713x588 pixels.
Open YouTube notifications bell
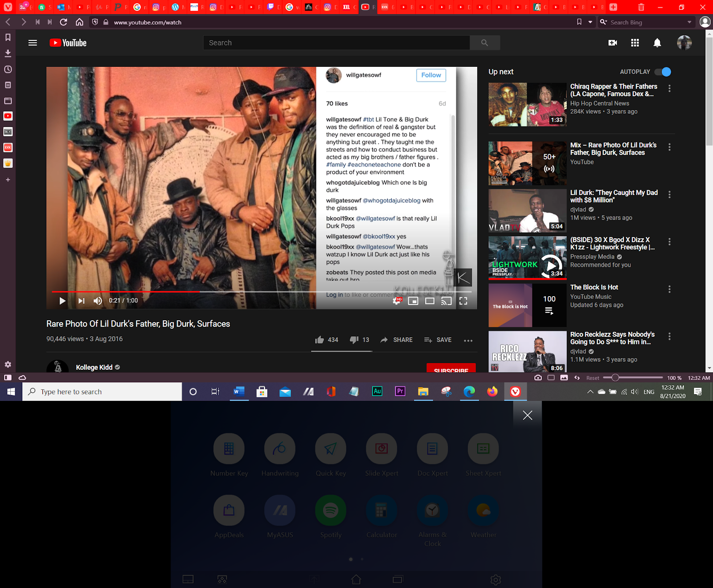click(657, 43)
